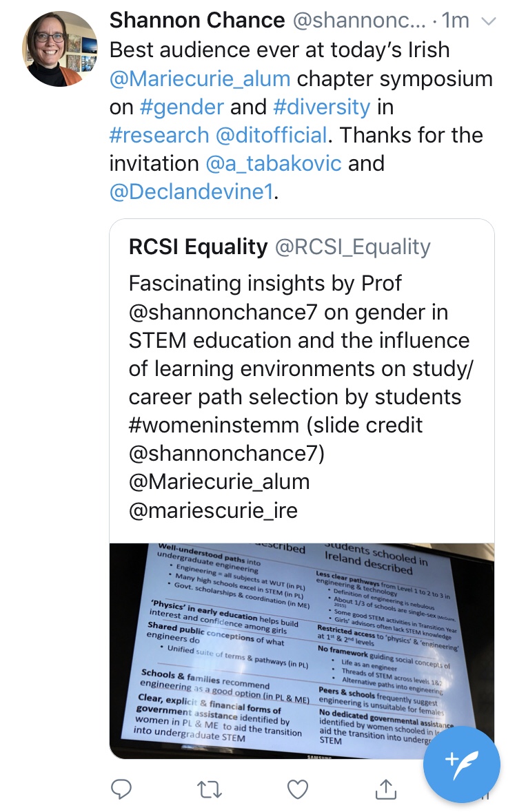Image resolution: width=517 pixels, height=812 pixels.
Task: Tap the #gender hashtag
Action: tap(182, 107)
